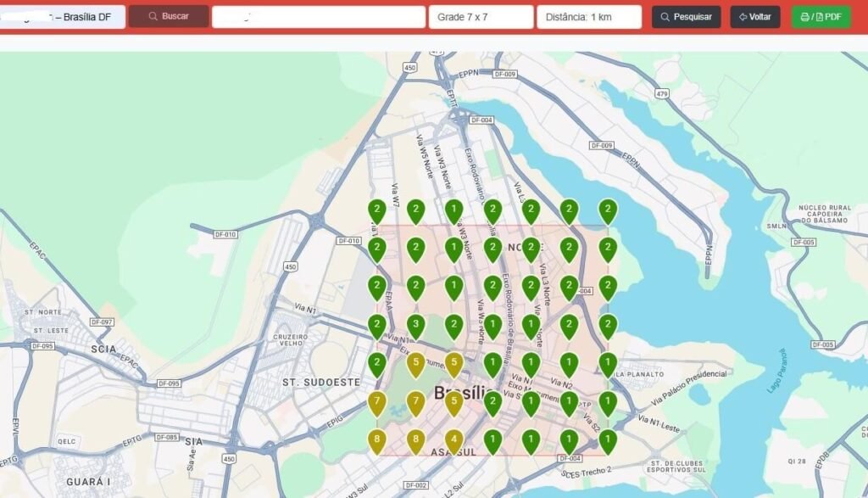Go back with the Voltar button

754,17
